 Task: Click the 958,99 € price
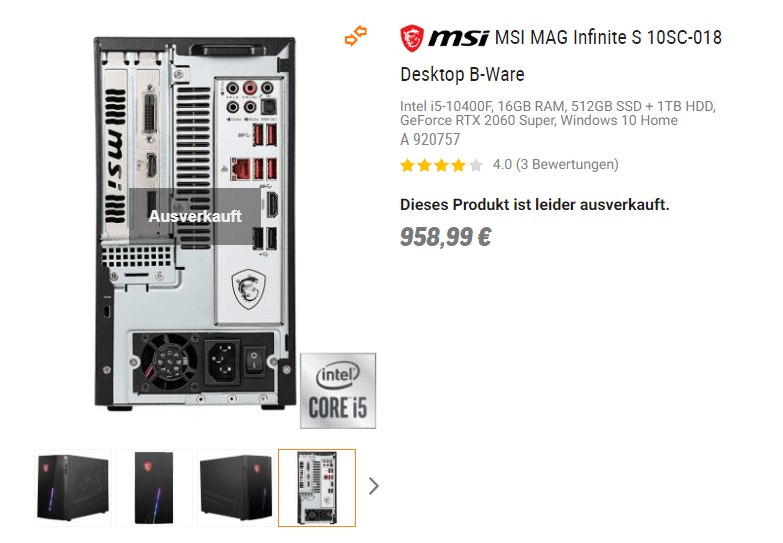coord(445,237)
